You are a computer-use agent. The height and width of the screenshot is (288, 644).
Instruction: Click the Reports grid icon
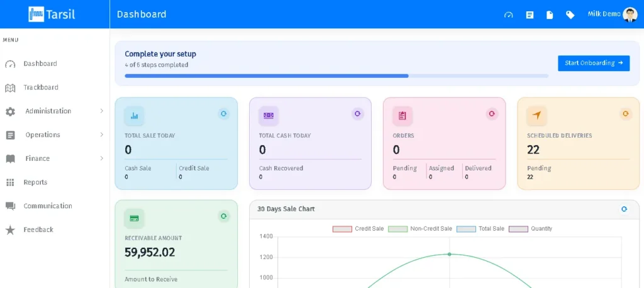(10, 182)
